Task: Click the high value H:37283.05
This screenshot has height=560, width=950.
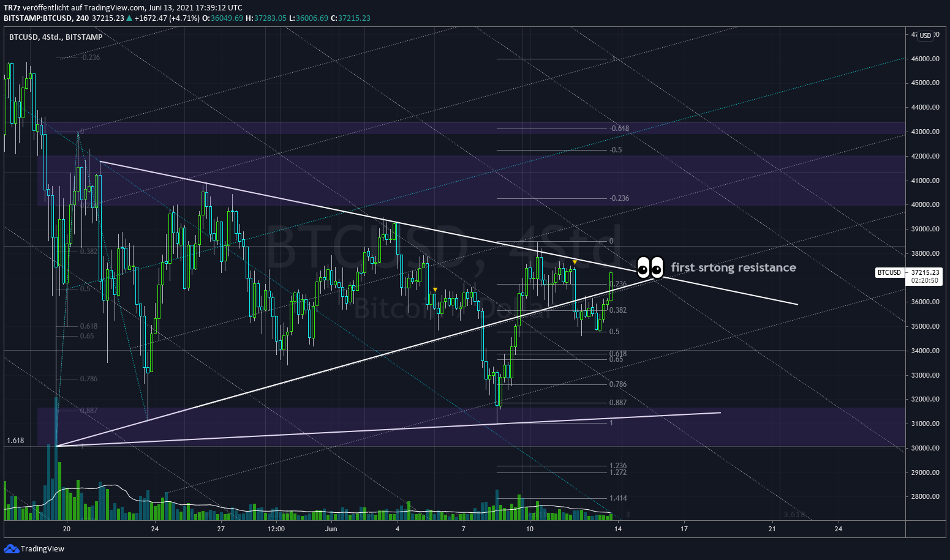Action: tap(266, 18)
